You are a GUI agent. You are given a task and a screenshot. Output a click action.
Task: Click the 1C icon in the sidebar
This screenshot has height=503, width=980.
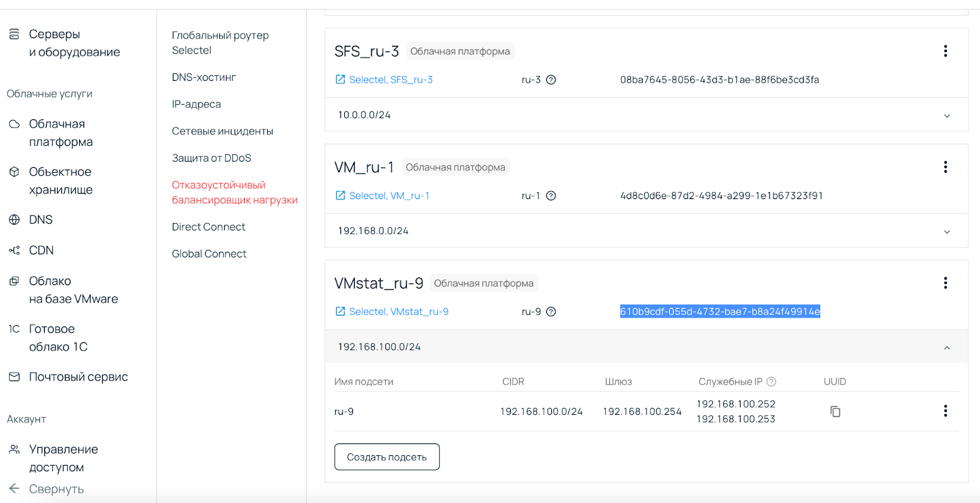coord(14,329)
